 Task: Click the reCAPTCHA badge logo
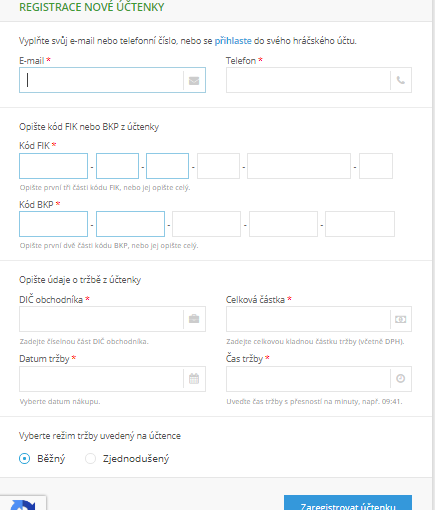tap(23, 504)
